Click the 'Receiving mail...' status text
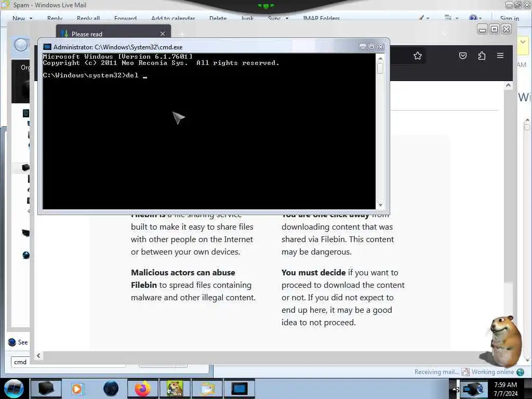 pos(436,372)
